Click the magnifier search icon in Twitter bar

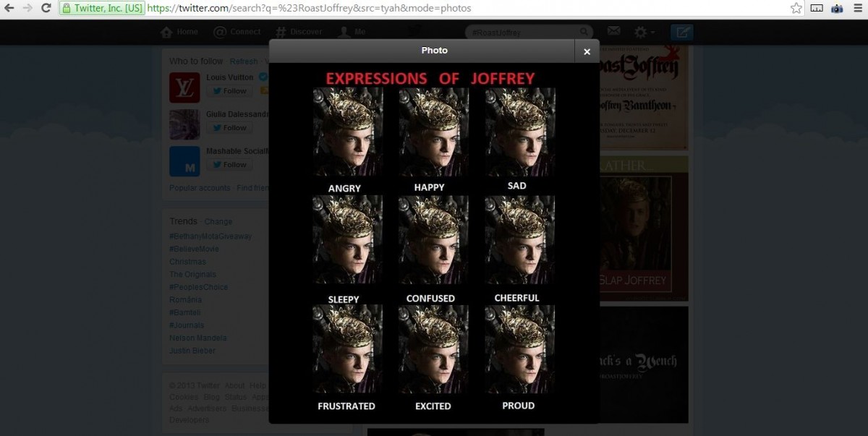pyautogui.click(x=584, y=33)
